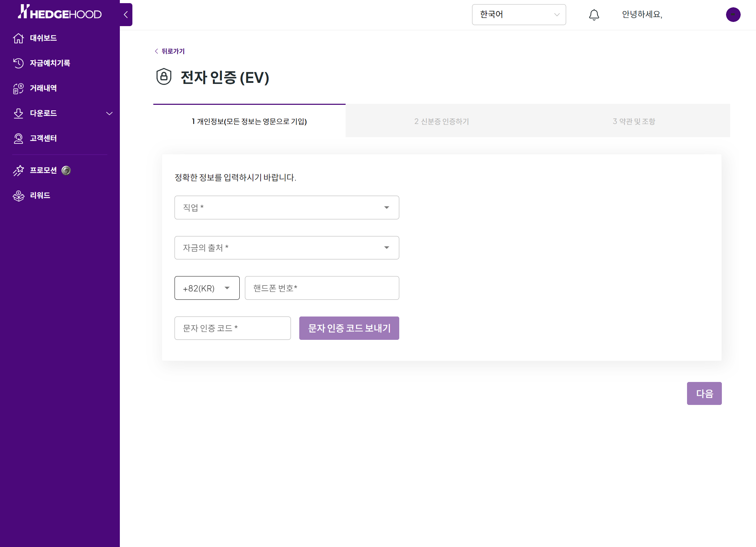Open 거래내역 in the sidebar
The width and height of the screenshot is (756, 547).
click(x=43, y=88)
